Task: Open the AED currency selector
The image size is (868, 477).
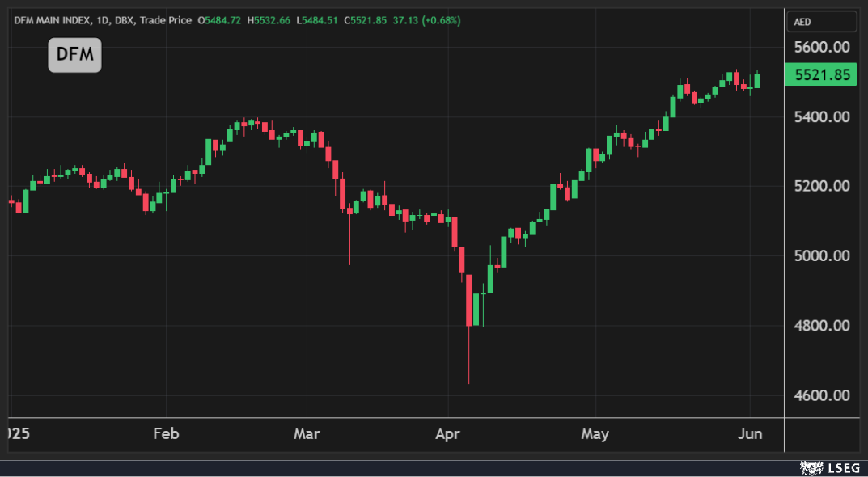Action: tap(822, 22)
